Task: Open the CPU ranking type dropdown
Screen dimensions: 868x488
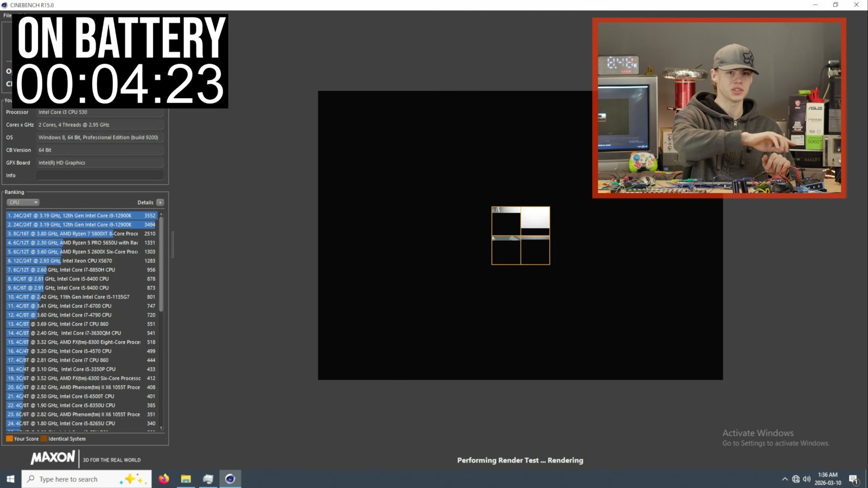Action: (23, 202)
